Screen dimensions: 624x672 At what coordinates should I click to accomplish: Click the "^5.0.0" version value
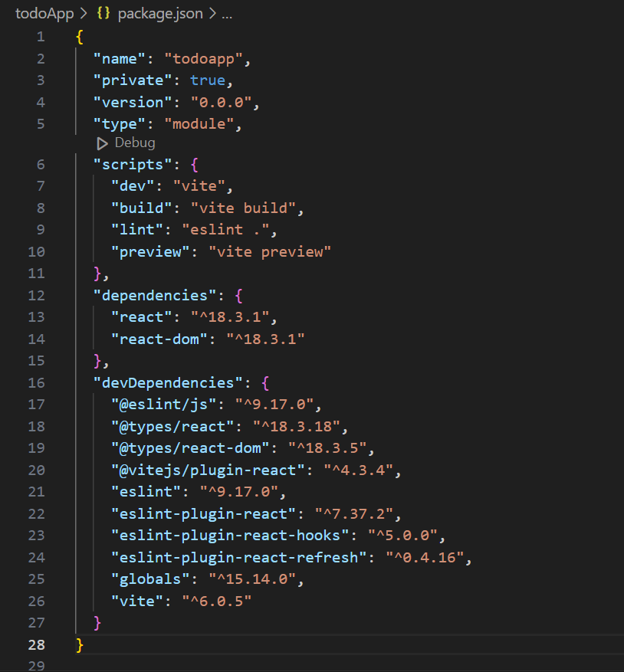pyautogui.click(x=402, y=536)
